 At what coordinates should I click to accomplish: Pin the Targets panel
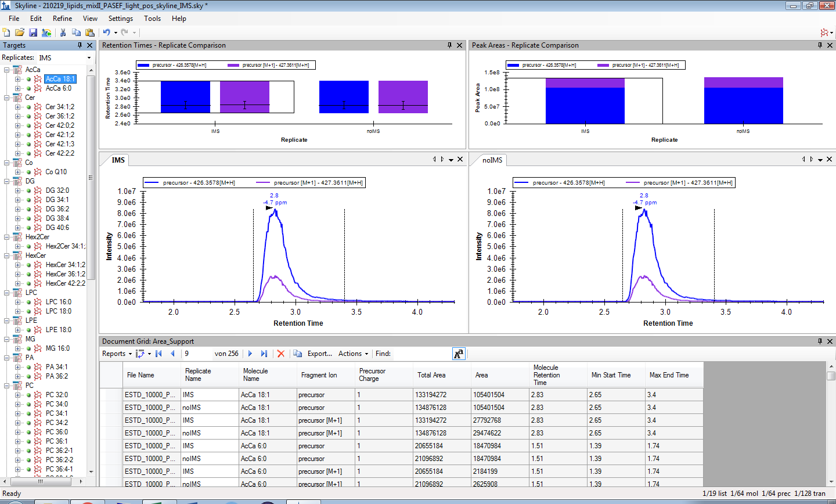point(80,45)
